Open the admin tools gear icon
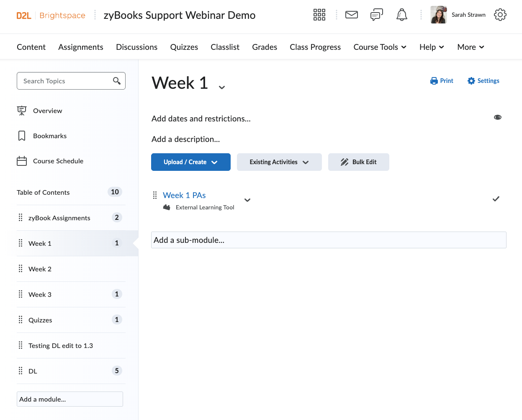The width and height of the screenshot is (522, 420). tap(500, 15)
